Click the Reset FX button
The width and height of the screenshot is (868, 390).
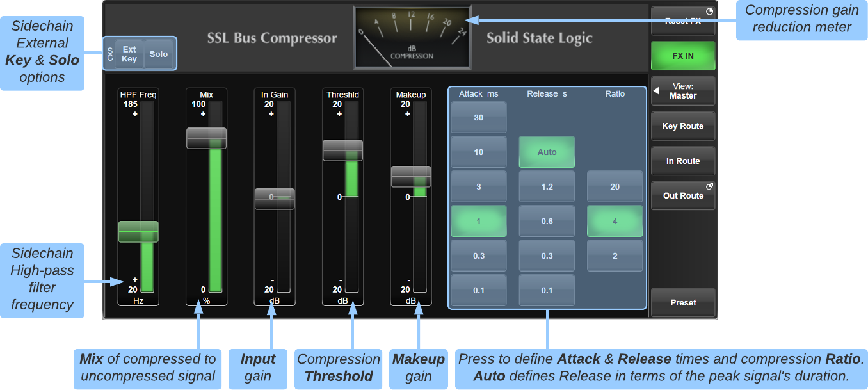[683, 20]
